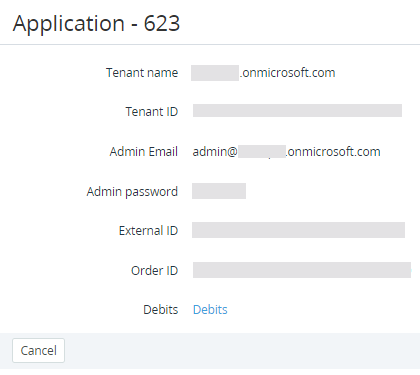Select the redacted Order ID value
Image resolution: width=420 pixels, height=375 pixels.
click(302, 270)
